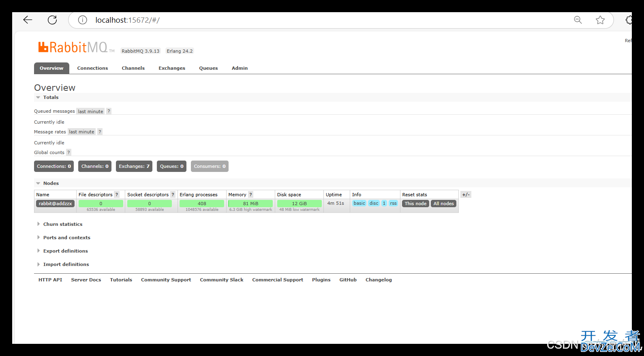This screenshot has height=356, width=644.
Task: Open help for Memory column
Action: click(250, 195)
